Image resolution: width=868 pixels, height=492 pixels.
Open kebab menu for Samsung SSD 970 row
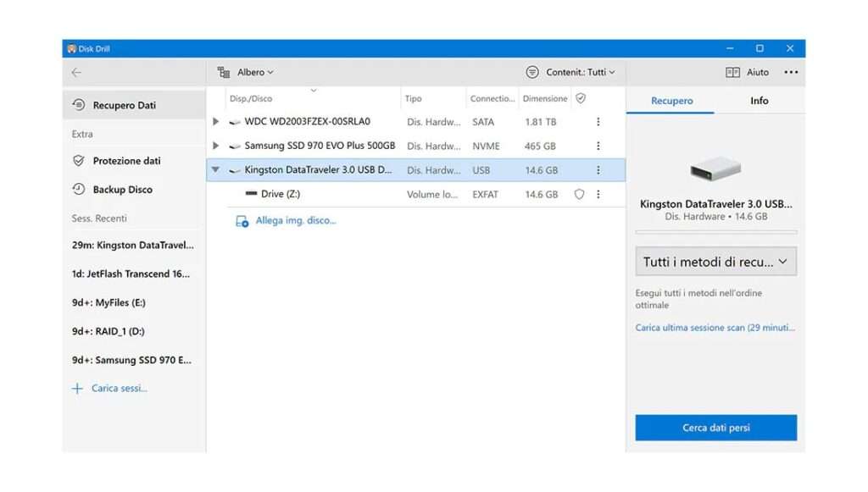point(598,146)
